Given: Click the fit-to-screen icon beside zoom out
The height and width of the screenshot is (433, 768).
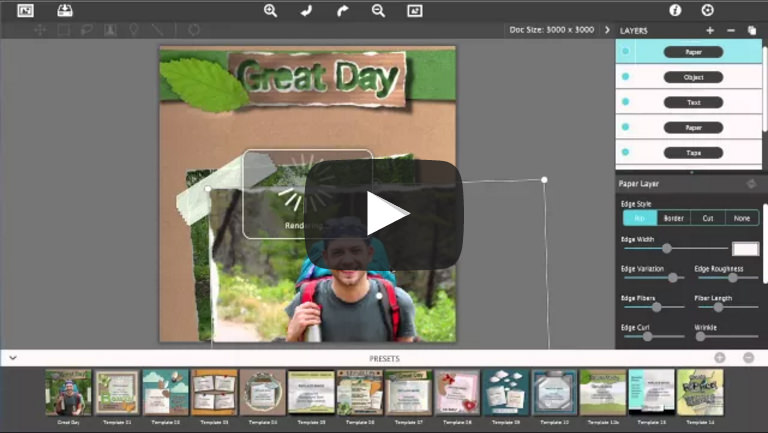Looking at the screenshot, I should (415, 11).
